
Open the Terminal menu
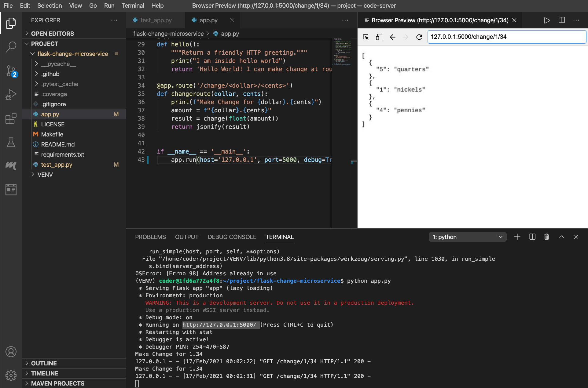(133, 5)
